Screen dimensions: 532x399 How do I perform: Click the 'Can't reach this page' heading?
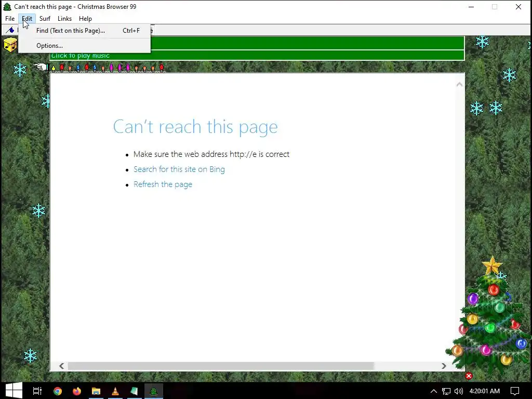pos(195,127)
